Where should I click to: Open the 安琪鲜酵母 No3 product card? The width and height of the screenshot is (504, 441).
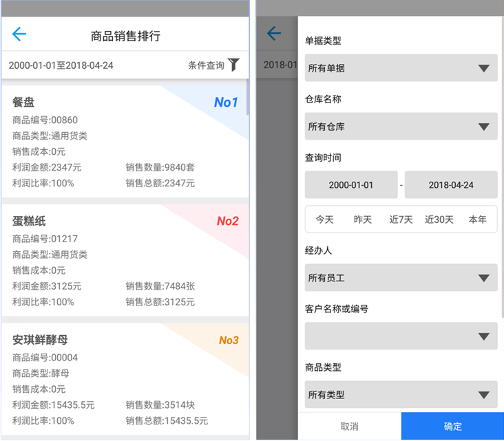(x=124, y=379)
